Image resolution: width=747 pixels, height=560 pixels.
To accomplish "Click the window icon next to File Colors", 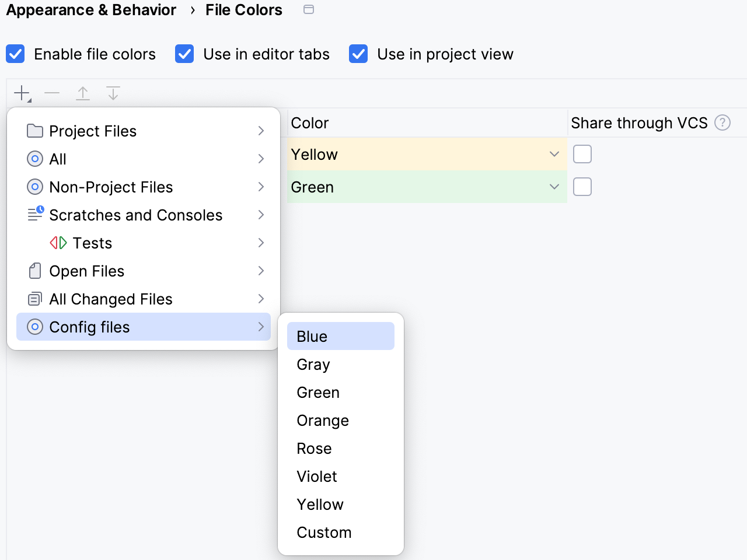I will click(309, 10).
